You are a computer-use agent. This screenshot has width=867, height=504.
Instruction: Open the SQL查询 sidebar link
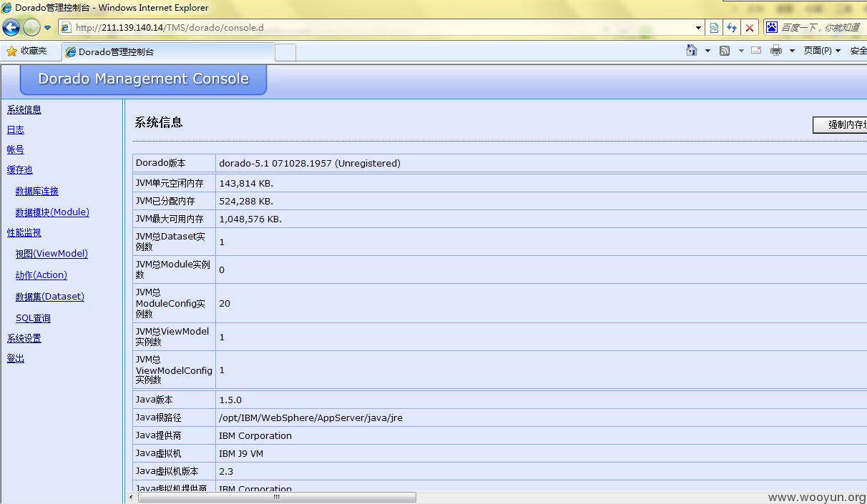pyautogui.click(x=33, y=318)
